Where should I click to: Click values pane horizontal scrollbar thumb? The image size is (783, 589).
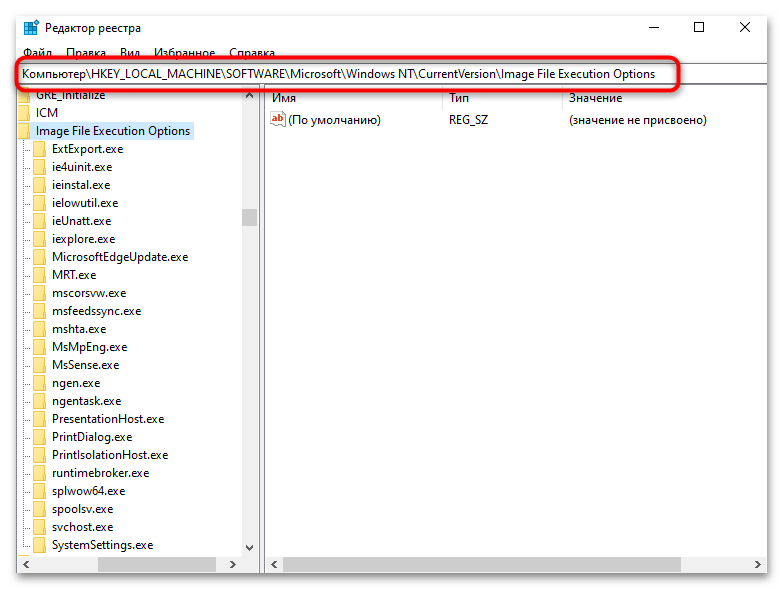(482, 565)
